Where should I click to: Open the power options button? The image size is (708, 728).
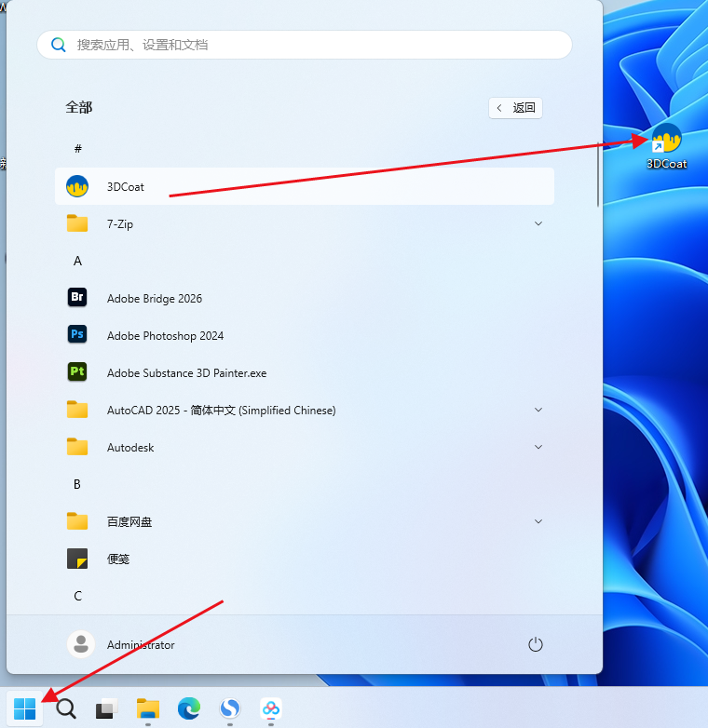coord(535,644)
